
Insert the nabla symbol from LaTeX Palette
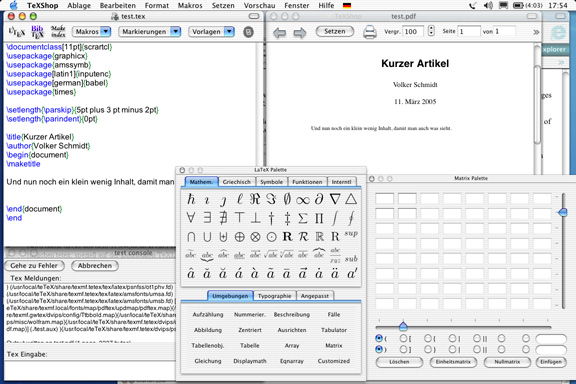(335, 199)
